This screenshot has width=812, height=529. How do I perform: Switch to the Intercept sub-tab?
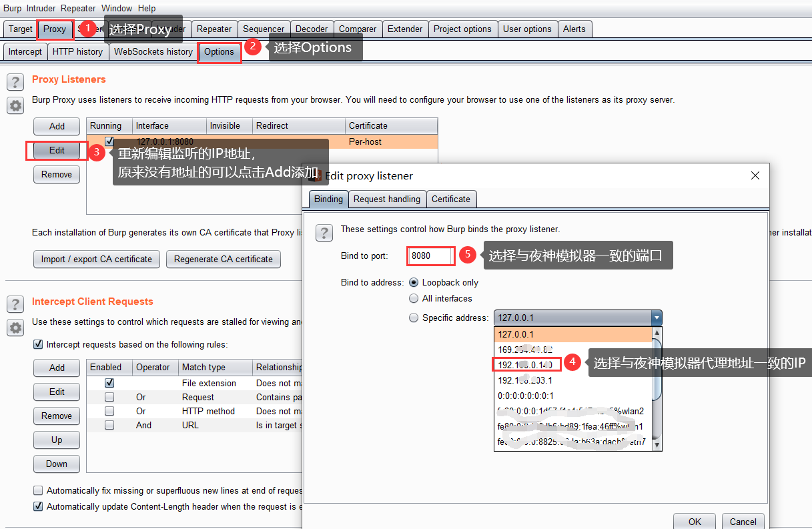click(25, 51)
